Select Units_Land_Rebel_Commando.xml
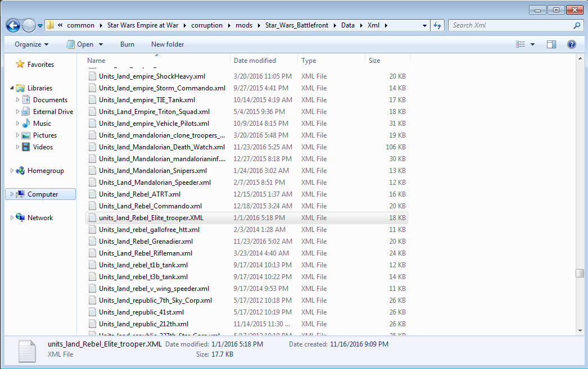 pyautogui.click(x=150, y=206)
